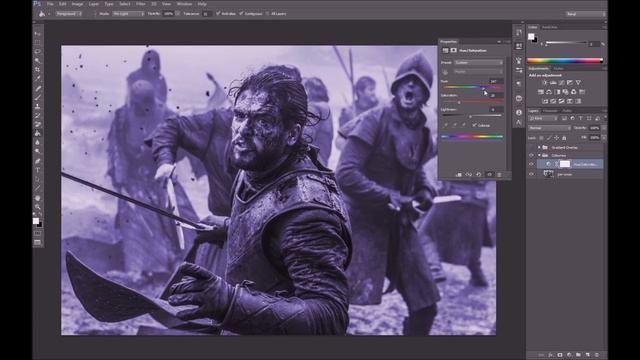The width and height of the screenshot is (640, 360).
Task: Collapse the Colorize group
Action: (539, 156)
